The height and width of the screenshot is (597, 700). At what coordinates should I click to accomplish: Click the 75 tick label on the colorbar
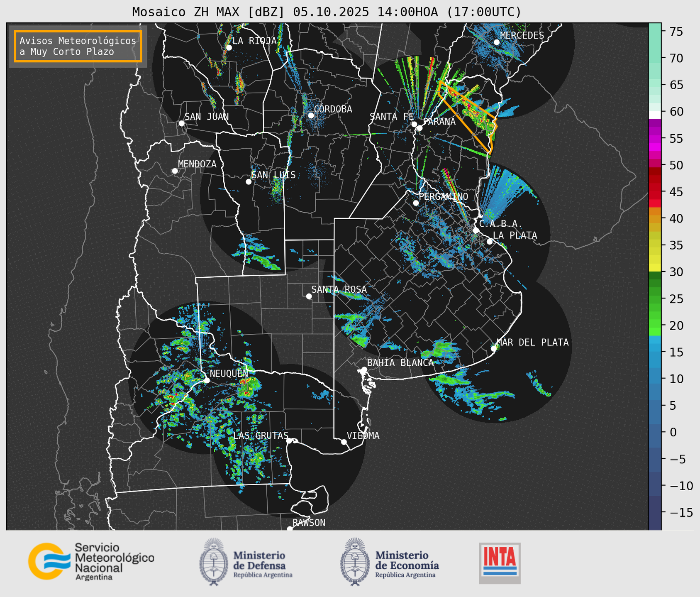676,32
